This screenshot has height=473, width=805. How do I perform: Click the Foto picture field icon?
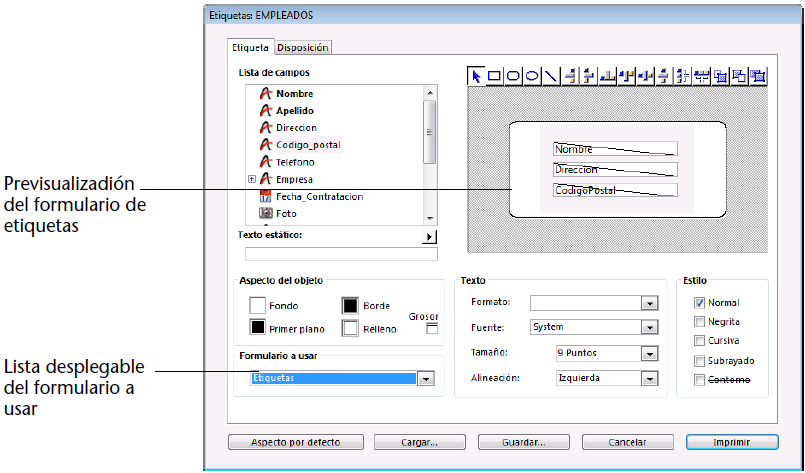pyautogui.click(x=266, y=213)
